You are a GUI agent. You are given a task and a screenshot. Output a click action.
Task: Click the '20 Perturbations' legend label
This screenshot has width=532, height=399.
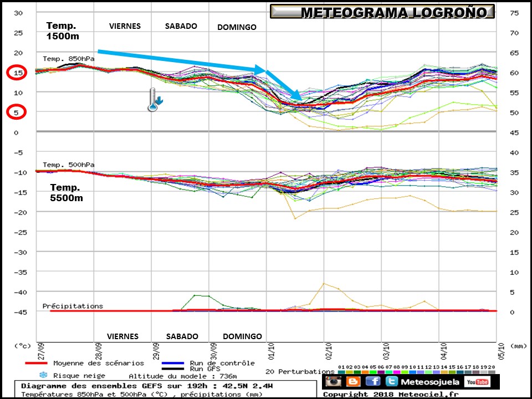coord(300,371)
